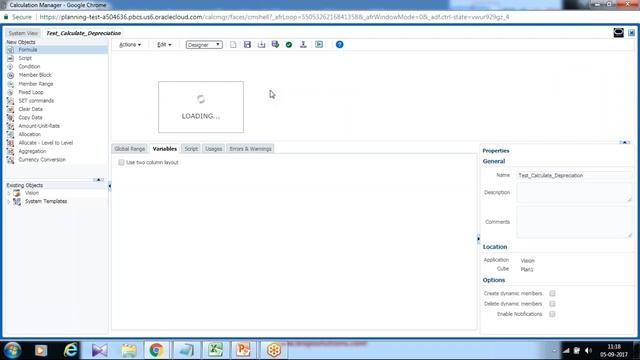Switch to the Global Range tab
640x360 pixels.
click(x=130, y=149)
